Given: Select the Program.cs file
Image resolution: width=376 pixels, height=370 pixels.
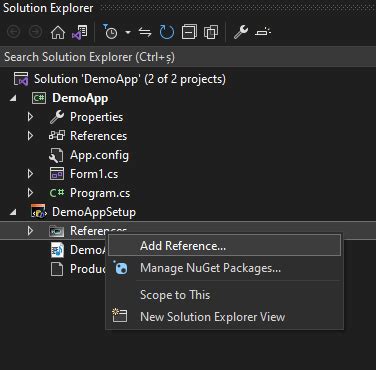Looking at the screenshot, I should [100, 193].
